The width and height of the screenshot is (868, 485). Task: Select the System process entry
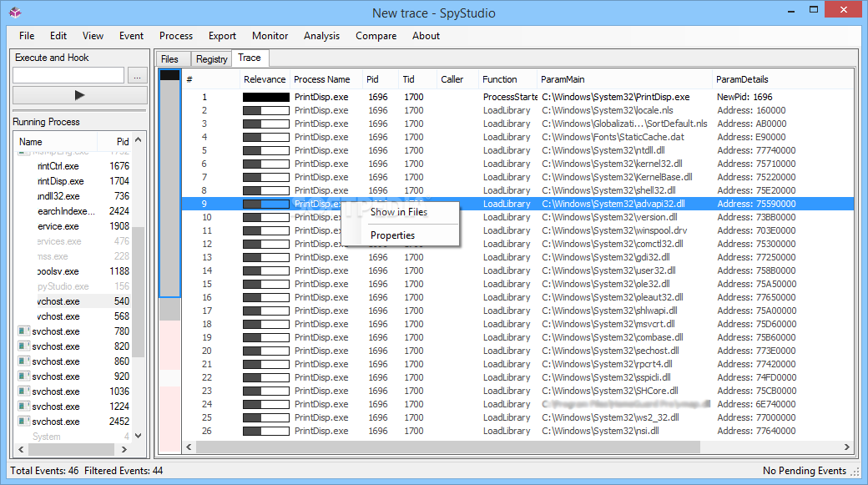(73, 437)
